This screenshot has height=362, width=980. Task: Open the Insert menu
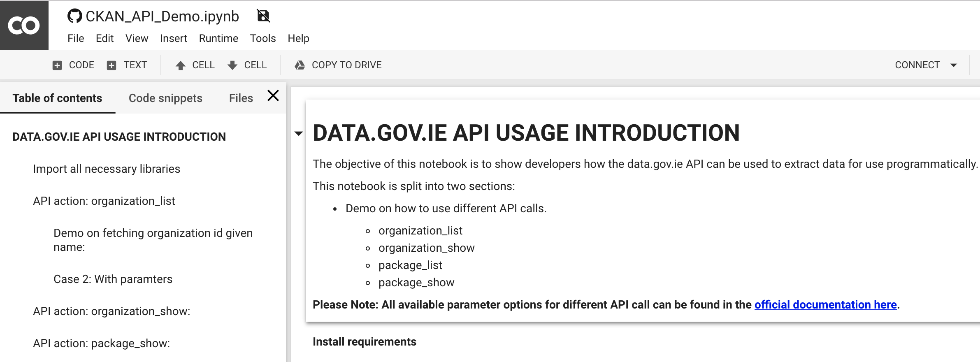click(174, 38)
